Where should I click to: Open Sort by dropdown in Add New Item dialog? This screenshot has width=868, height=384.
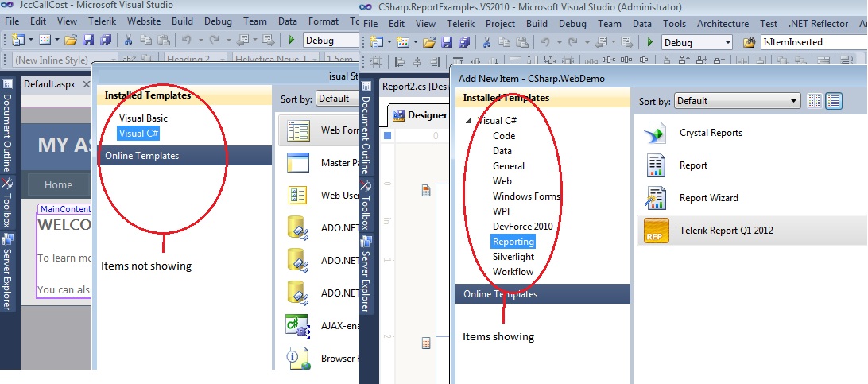tap(738, 101)
